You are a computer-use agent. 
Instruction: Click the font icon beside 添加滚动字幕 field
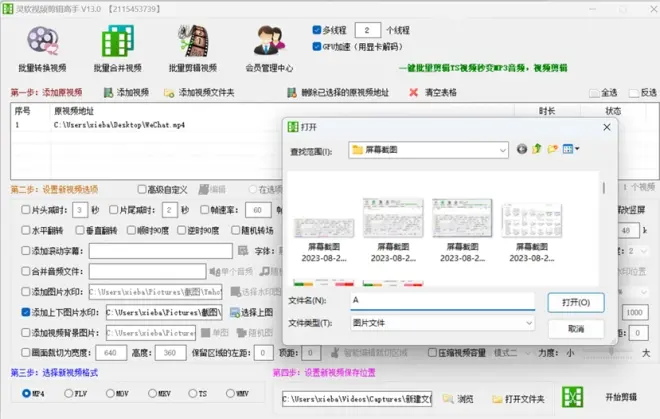click(x=243, y=251)
